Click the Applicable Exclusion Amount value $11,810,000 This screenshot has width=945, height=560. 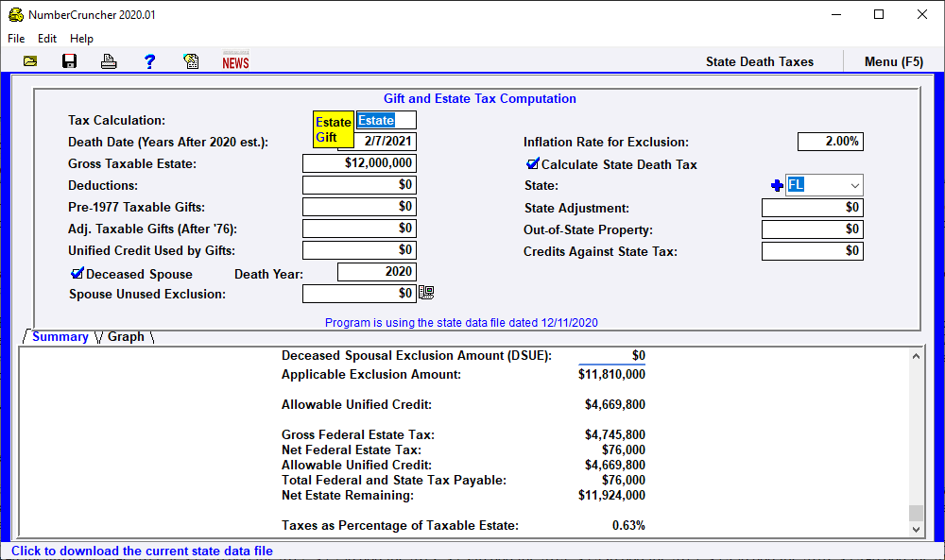click(611, 375)
